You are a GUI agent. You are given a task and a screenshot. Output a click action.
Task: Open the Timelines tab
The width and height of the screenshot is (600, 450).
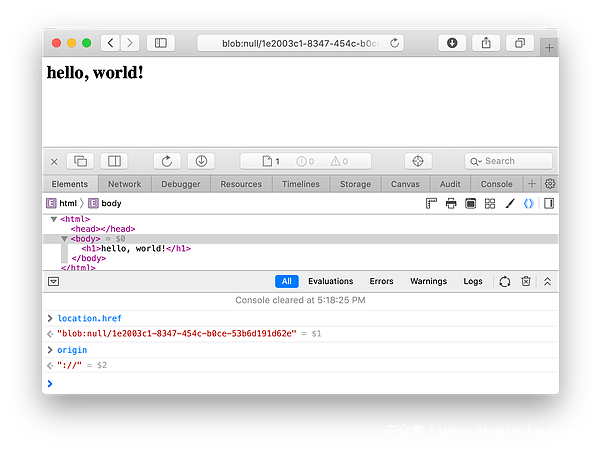301,184
